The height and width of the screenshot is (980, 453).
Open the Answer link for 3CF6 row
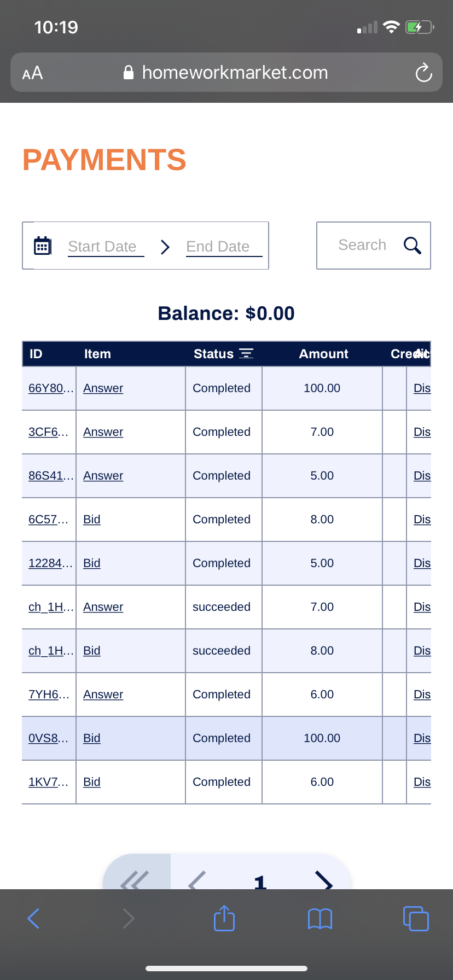coord(103,432)
